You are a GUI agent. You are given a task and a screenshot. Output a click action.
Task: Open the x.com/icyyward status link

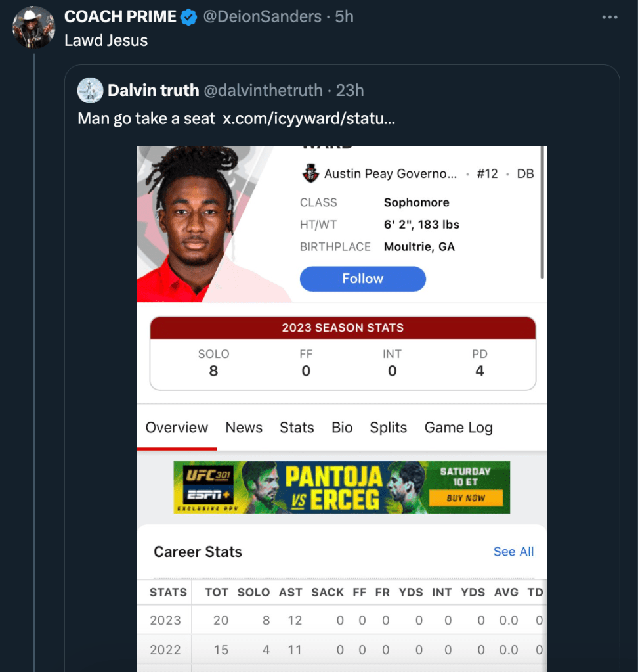(308, 119)
